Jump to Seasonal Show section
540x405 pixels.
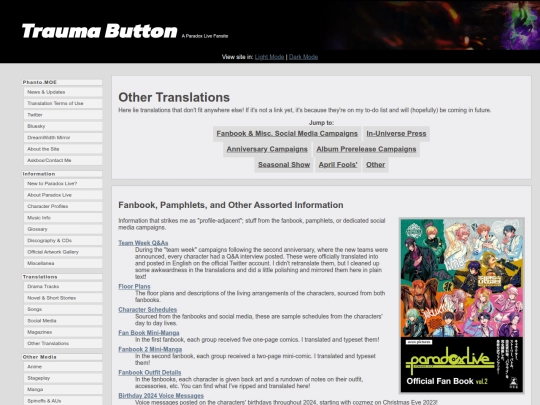pyautogui.click(x=284, y=165)
